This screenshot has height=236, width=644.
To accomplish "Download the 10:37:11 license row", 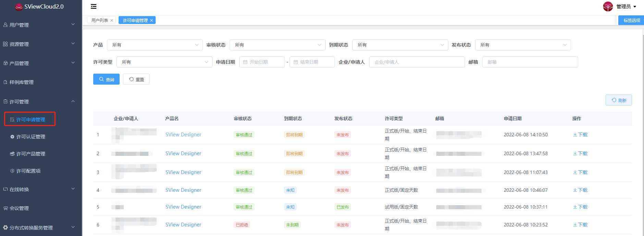I will click(580, 207).
